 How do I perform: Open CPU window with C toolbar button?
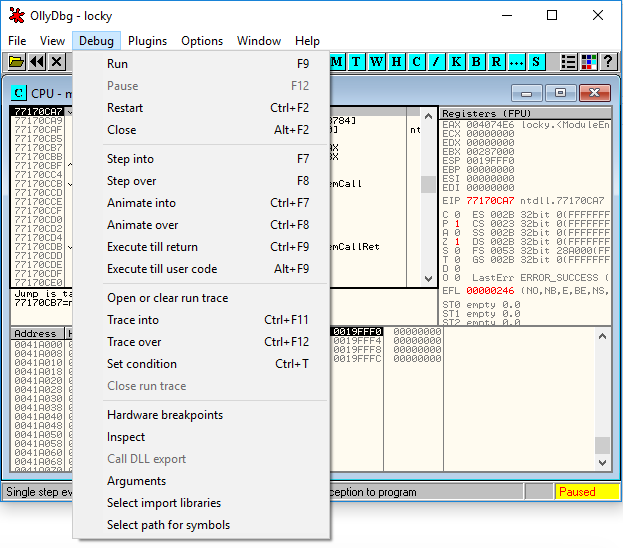click(416, 62)
